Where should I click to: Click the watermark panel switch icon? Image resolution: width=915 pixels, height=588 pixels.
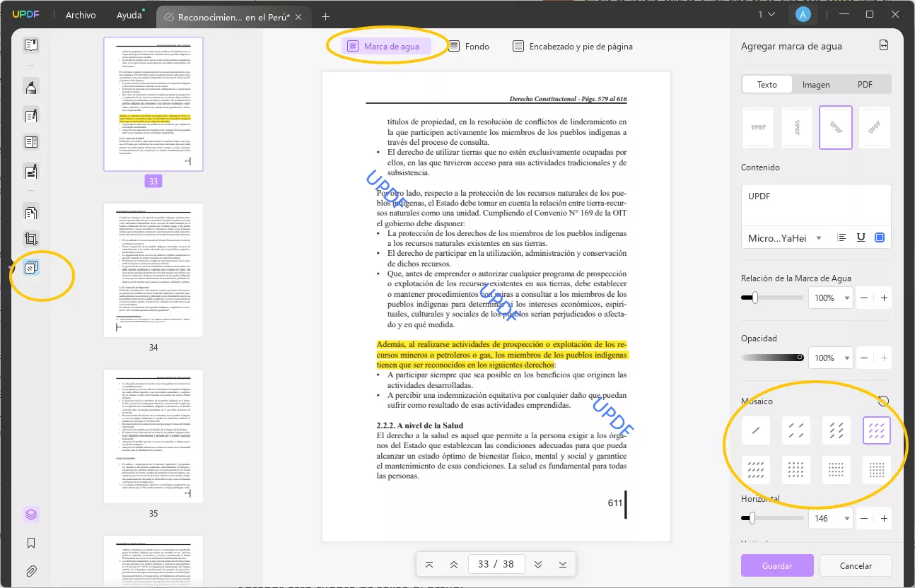tap(884, 45)
